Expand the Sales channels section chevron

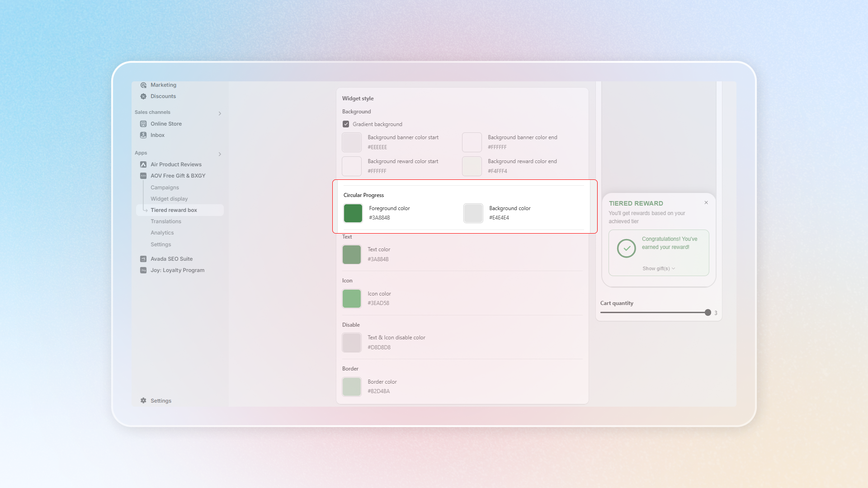tap(220, 113)
